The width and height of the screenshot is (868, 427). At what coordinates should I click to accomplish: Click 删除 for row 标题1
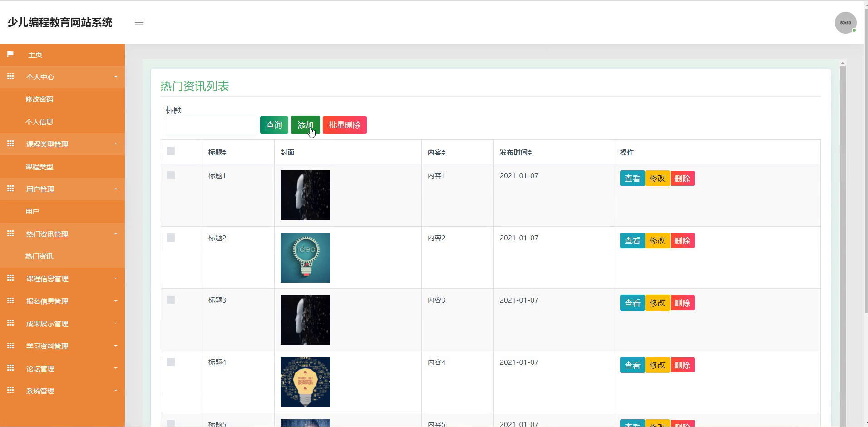click(x=682, y=179)
